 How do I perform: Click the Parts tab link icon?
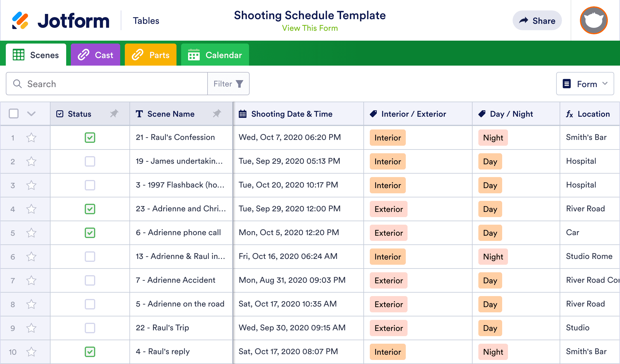(x=137, y=55)
